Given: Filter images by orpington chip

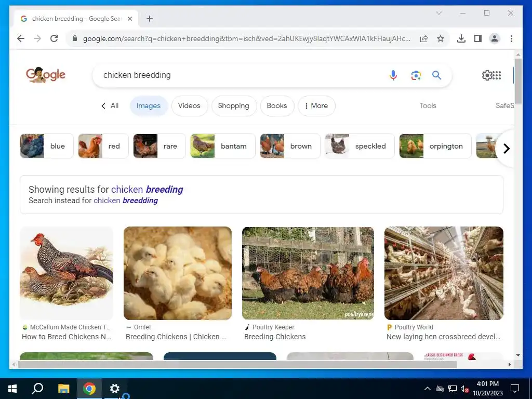Looking at the screenshot, I should 435,146.
